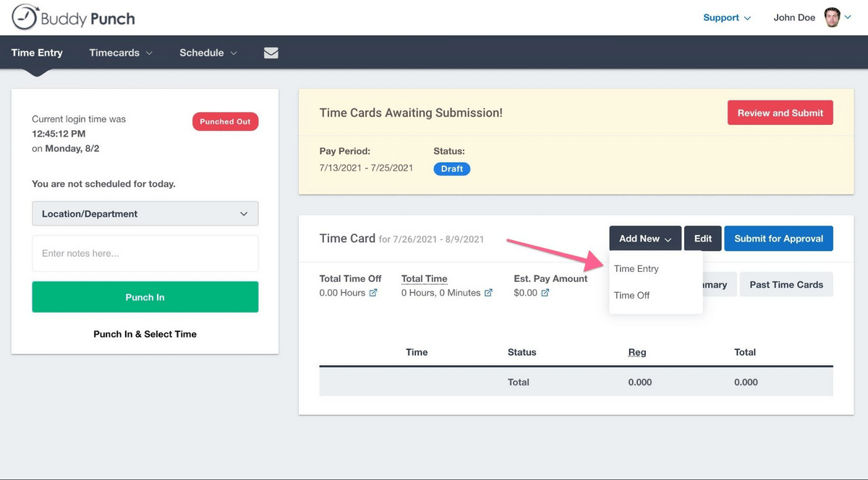Click Submit for Approval button

pyautogui.click(x=778, y=239)
